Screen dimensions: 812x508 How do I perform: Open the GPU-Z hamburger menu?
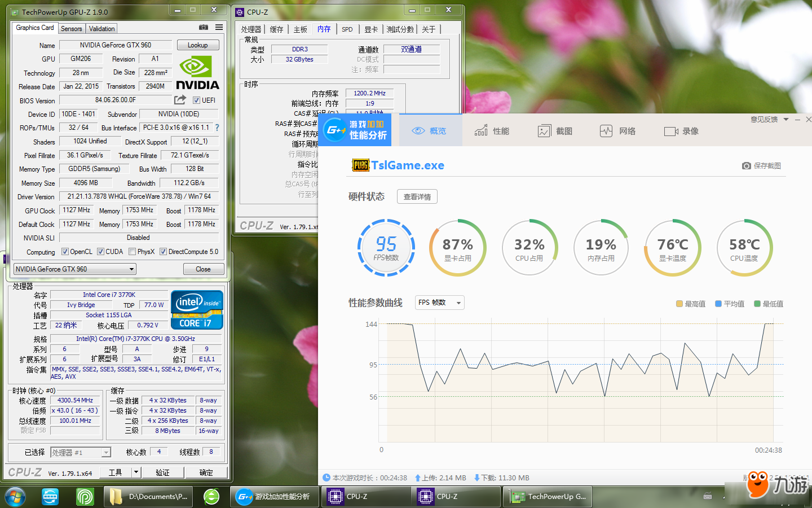219,27
